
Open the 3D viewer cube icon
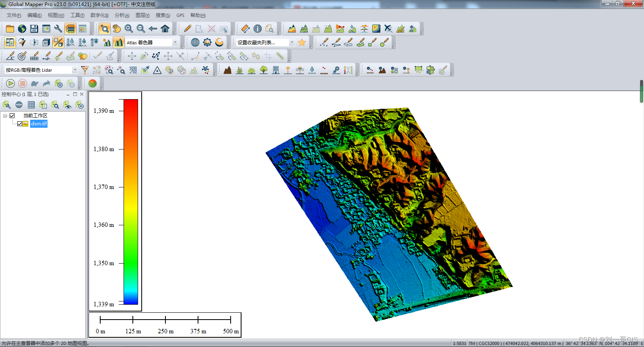46,42
